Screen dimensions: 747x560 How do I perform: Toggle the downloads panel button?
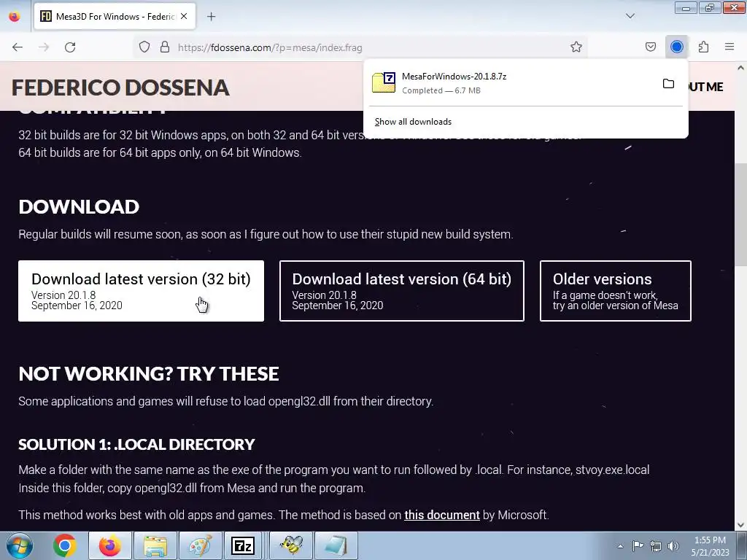[676, 47]
